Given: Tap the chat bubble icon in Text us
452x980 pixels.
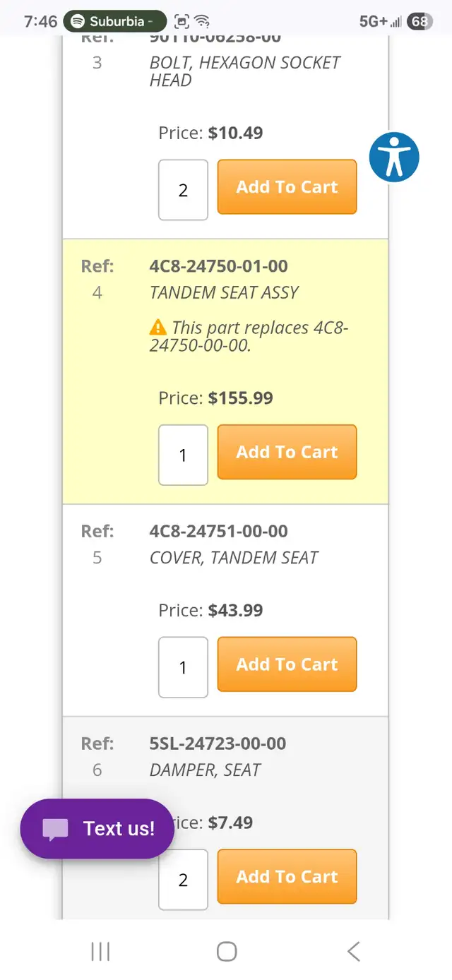Looking at the screenshot, I should tap(56, 829).
